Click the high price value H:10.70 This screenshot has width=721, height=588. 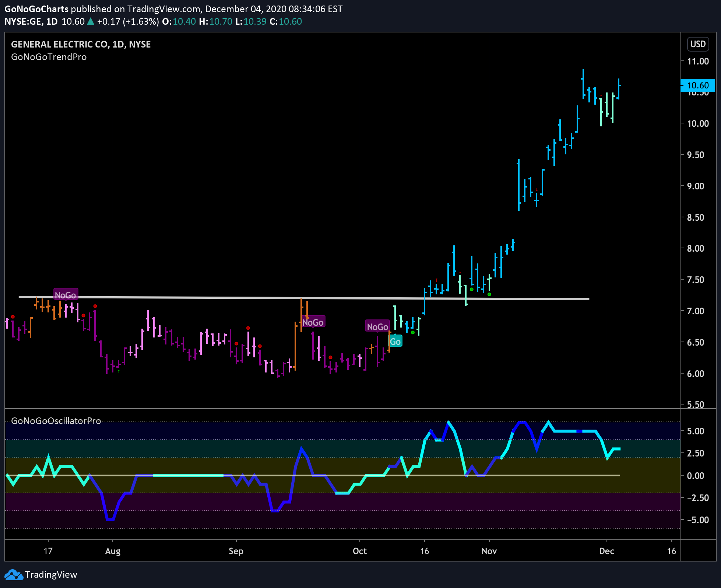[216, 21]
